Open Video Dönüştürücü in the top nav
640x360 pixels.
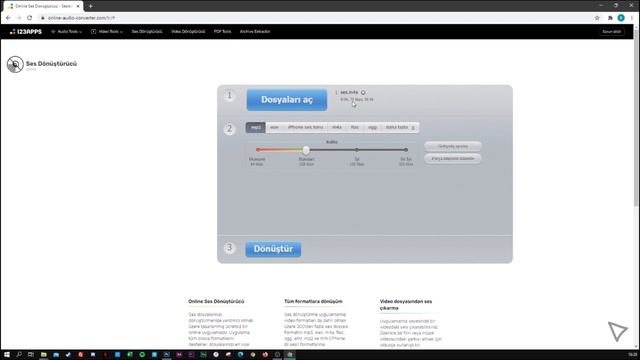[x=188, y=31]
